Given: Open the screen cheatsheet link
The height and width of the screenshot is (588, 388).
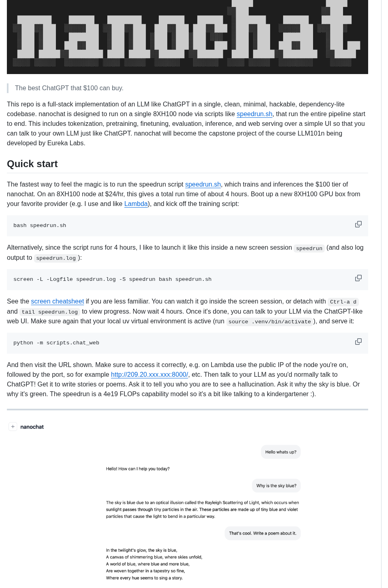Looking at the screenshot, I should 57,301.
